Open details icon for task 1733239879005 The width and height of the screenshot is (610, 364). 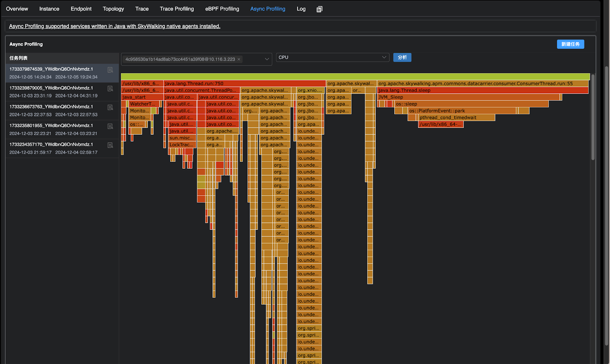tap(110, 89)
